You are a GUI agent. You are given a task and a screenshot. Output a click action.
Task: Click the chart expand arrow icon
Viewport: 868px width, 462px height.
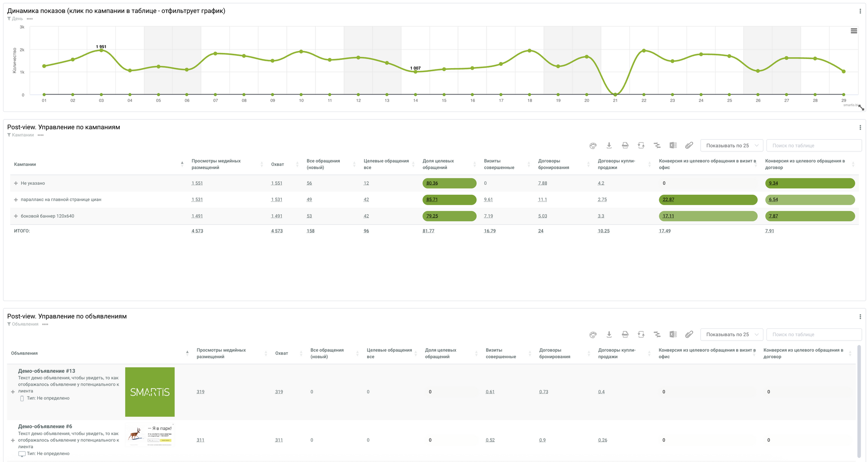861,108
